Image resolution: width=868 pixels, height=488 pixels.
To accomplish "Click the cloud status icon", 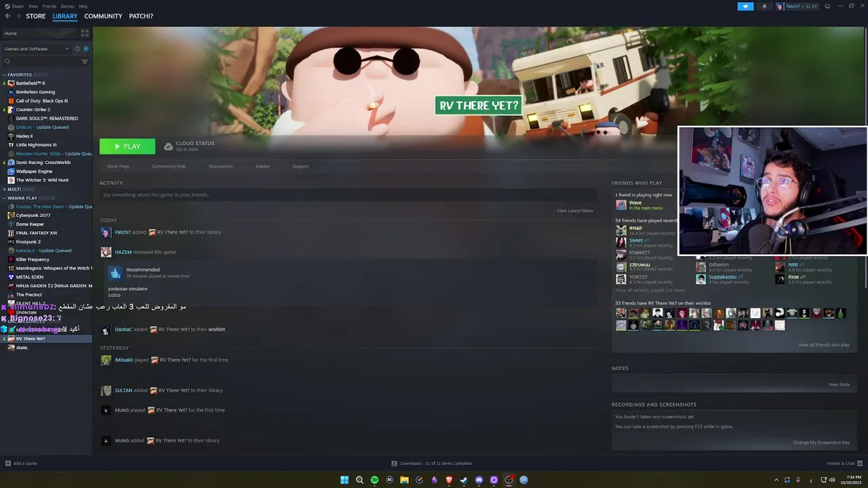I will pos(168,146).
